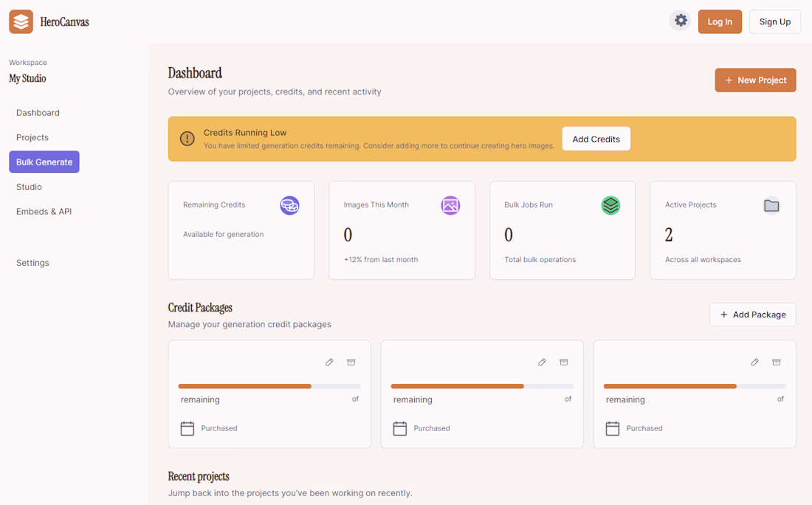Image resolution: width=812 pixels, height=505 pixels.
Task: Click the progress bar of the last credit package
Action: (694, 386)
